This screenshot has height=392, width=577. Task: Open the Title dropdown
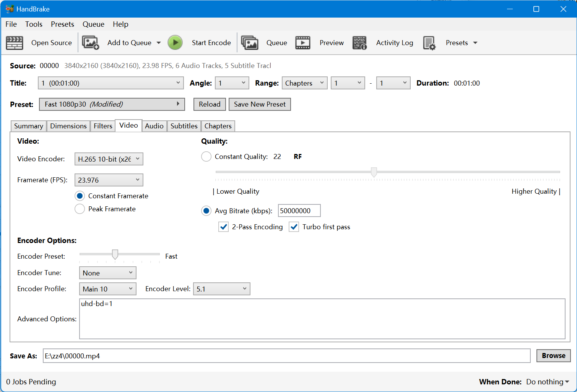click(x=111, y=83)
